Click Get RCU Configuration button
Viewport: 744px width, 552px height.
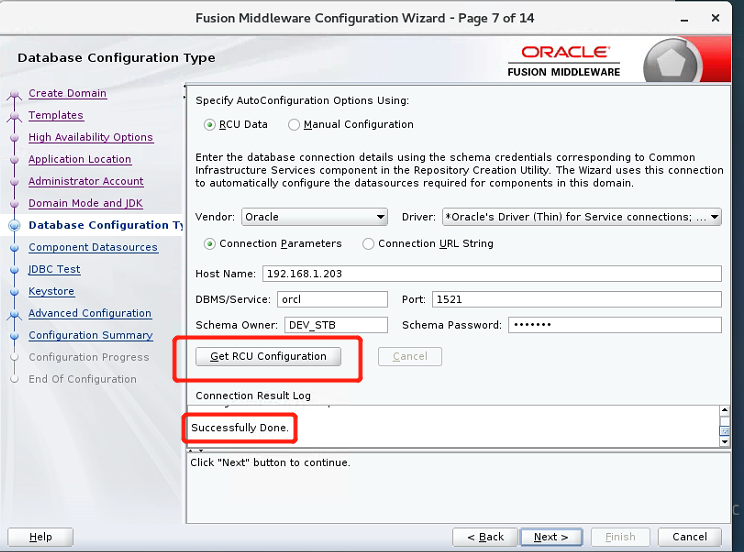coord(268,356)
